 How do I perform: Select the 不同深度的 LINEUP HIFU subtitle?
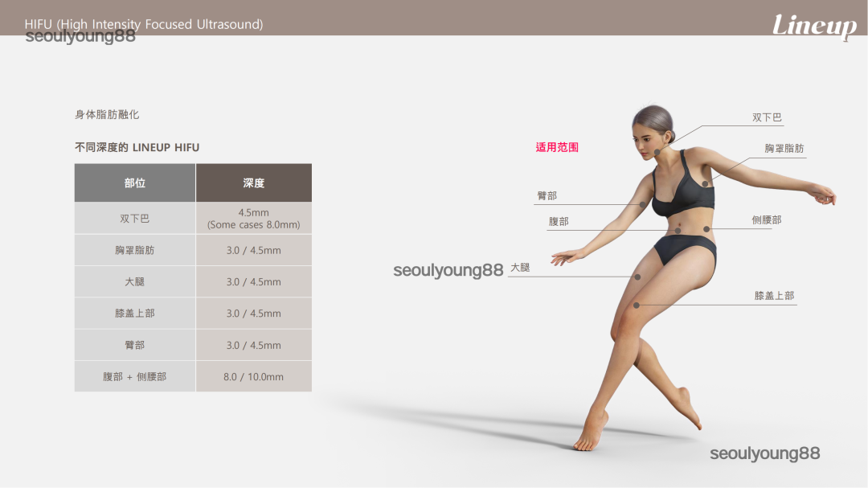(137, 147)
